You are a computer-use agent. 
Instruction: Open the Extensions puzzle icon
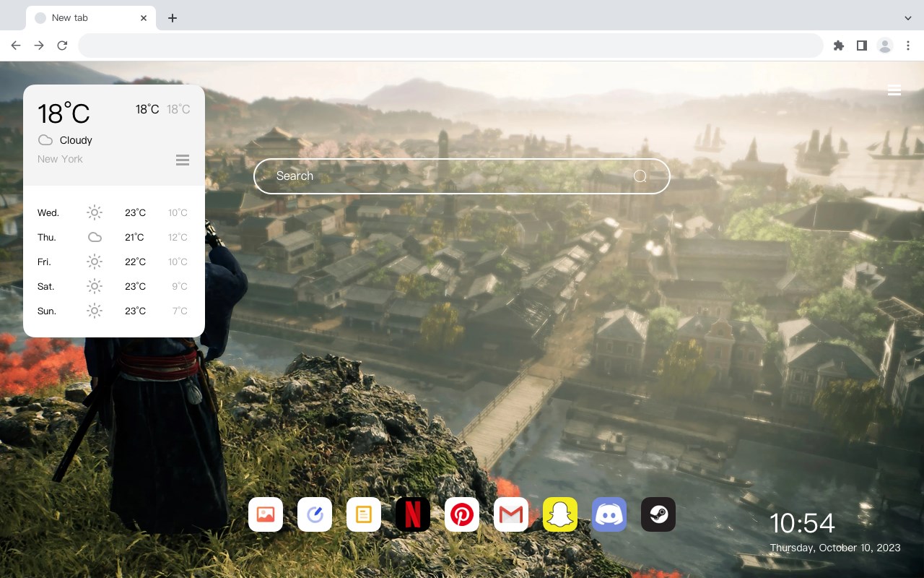click(838, 46)
